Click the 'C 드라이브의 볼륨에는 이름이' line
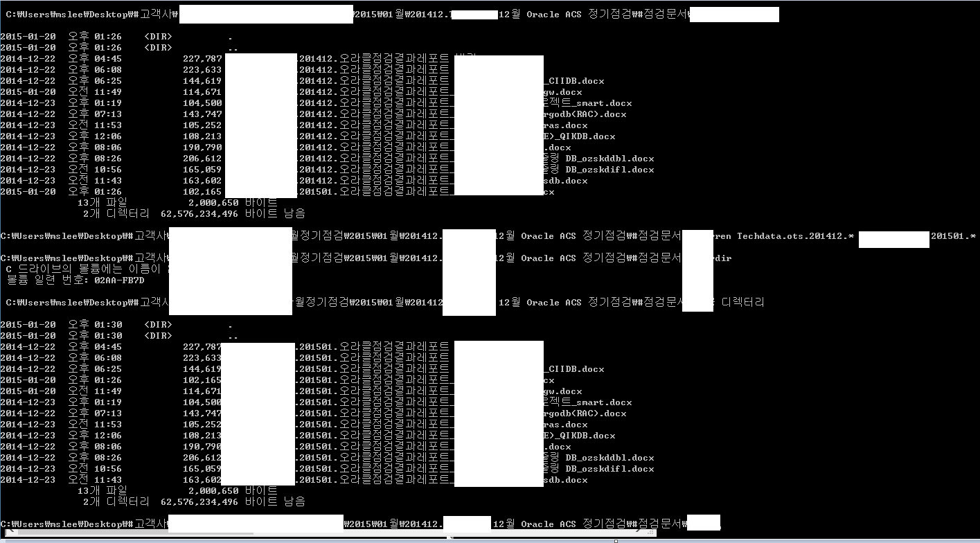The image size is (980, 543). (x=87, y=269)
